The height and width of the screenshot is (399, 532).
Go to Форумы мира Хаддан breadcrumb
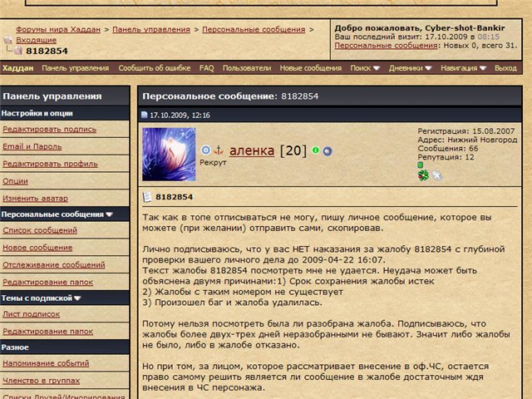tap(58, 30)
